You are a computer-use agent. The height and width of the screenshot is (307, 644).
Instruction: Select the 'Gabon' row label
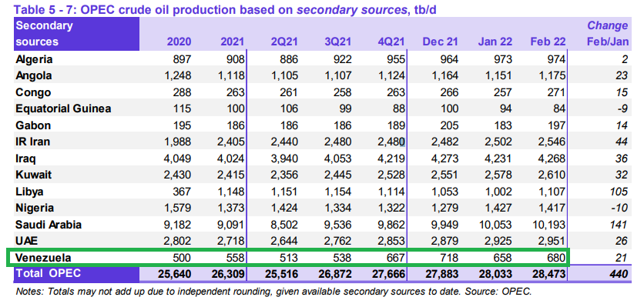click(x=32, y=125)
